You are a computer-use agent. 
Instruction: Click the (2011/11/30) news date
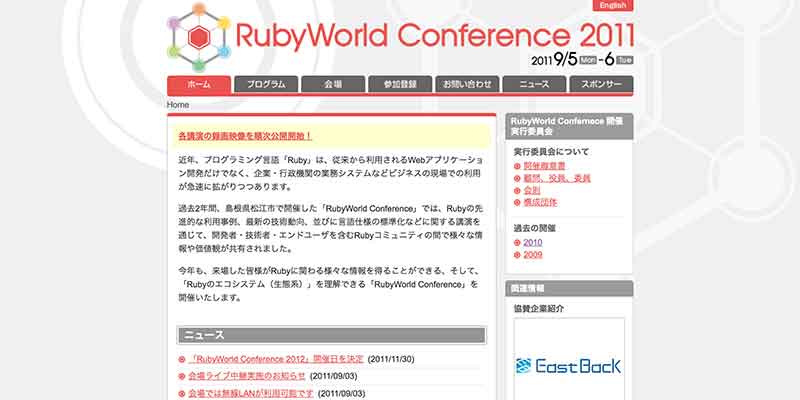(x=391, y=359)
